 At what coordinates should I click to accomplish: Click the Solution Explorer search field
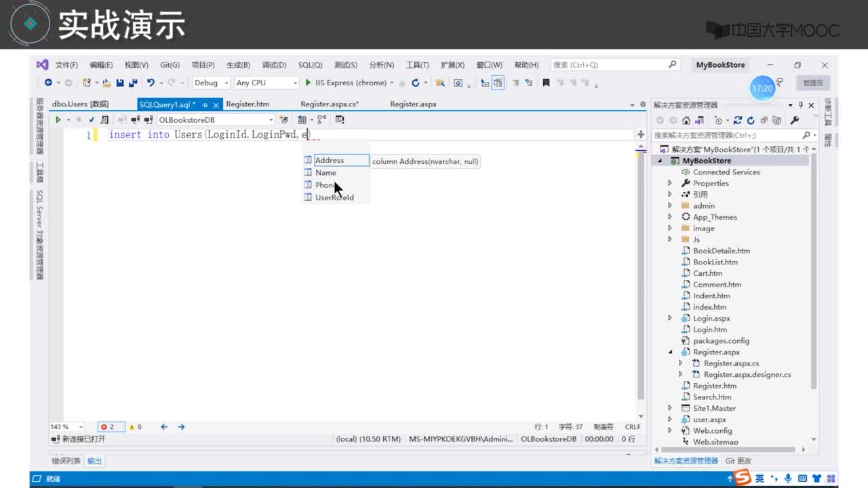(736, 136)
